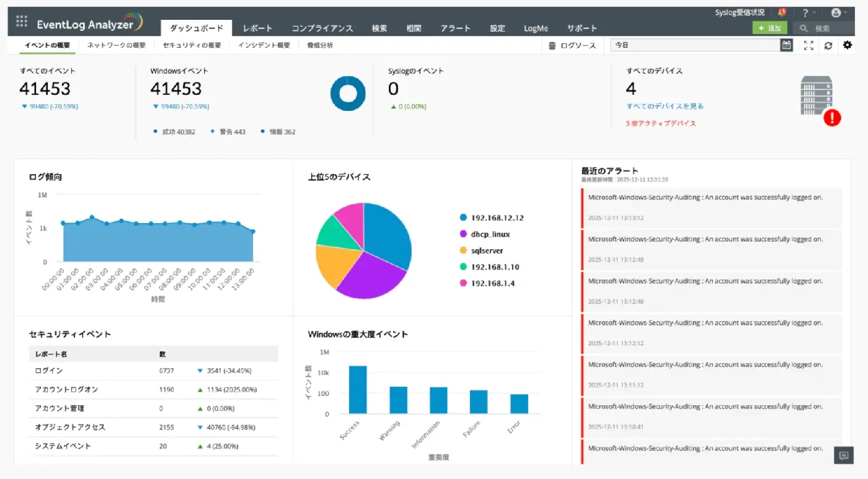Click the システムイベント report name
The image size is (868, 479).
click(63, 446)
